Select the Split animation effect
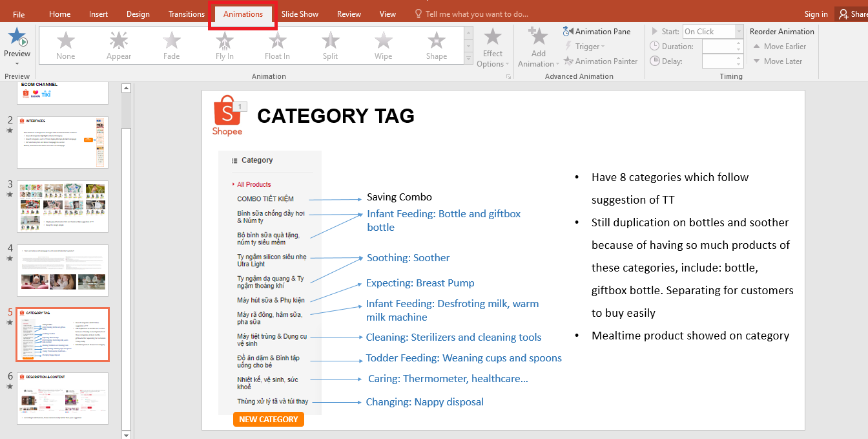The width and height of the screenshot is (868, 439). (x=329, y=44)
